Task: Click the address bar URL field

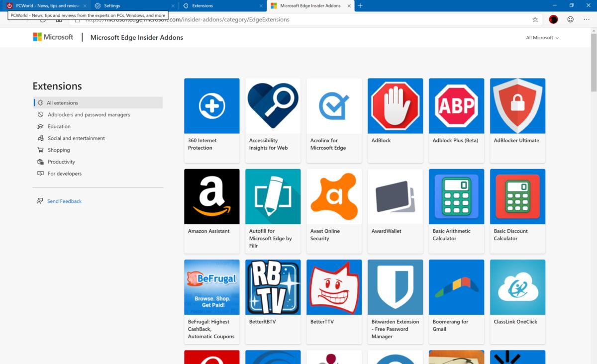Action: pyautogui.click(x=298, y=19)
